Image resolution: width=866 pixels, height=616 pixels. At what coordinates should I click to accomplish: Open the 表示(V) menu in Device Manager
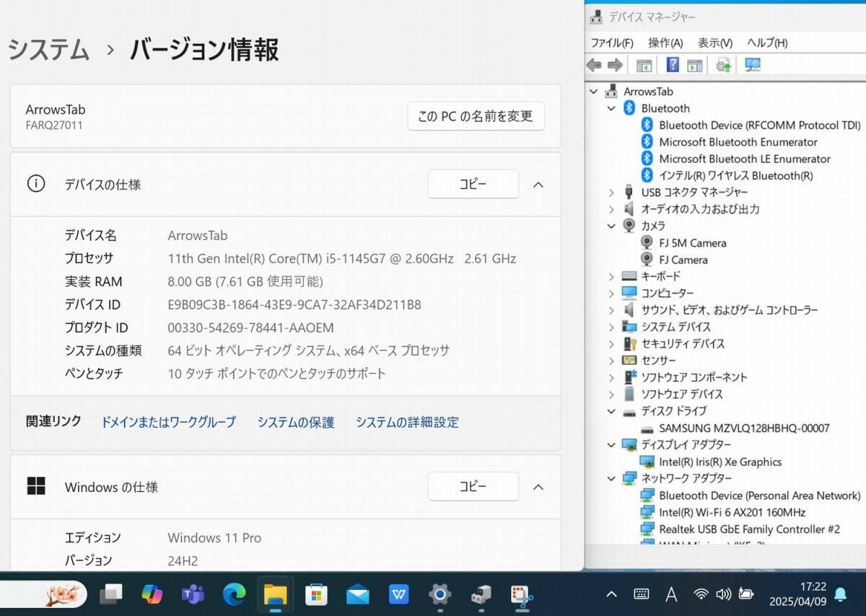tap(714, 42)
